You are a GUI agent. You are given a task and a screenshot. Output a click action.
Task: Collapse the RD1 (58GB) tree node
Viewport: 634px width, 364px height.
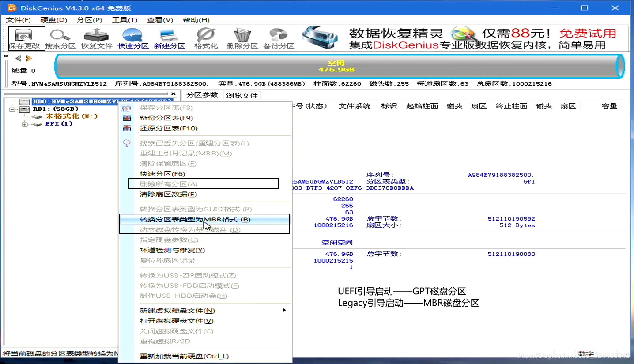pos(12,109)
